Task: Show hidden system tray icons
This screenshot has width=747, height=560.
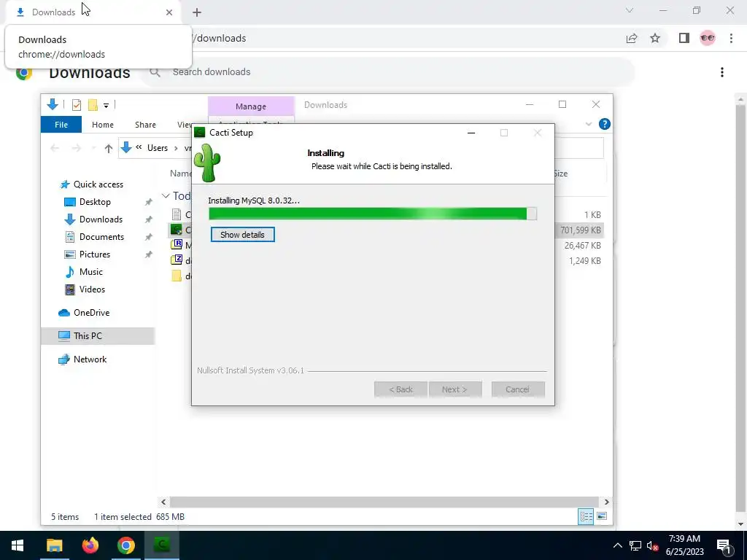Action: pyautogui.click(x=617, y=545)
